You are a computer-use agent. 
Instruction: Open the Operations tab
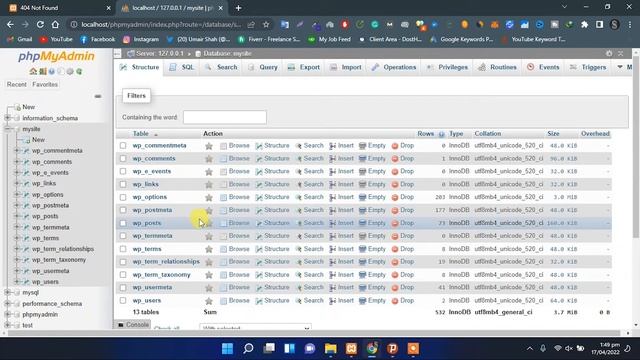pos(393,67)
